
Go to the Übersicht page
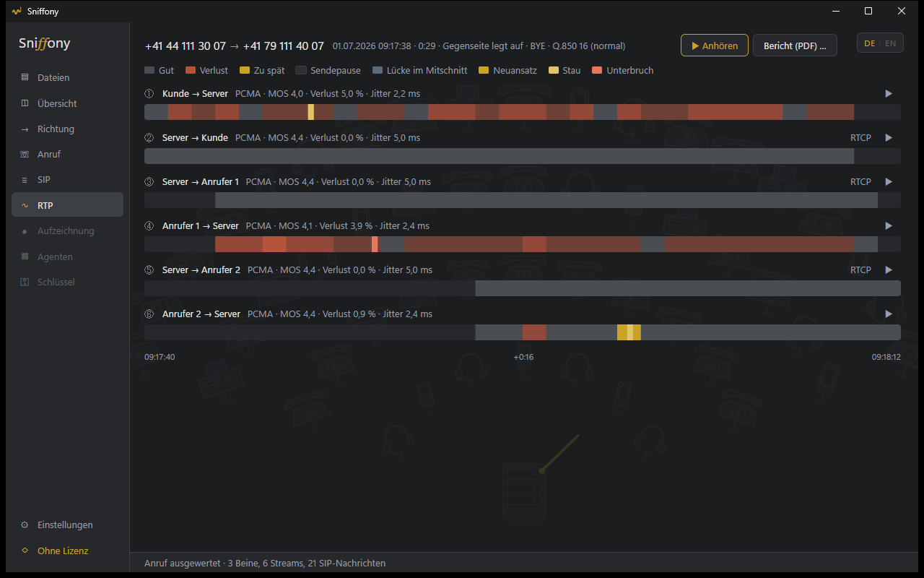coord(67,103)
